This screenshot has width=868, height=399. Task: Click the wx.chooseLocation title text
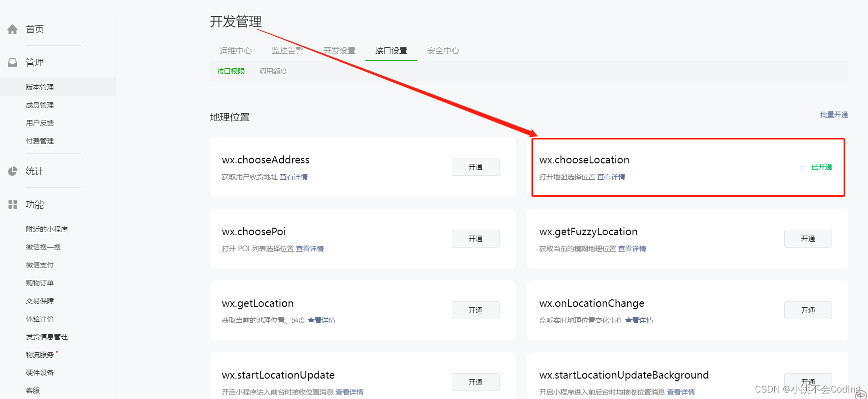click(x=584, y=160)
